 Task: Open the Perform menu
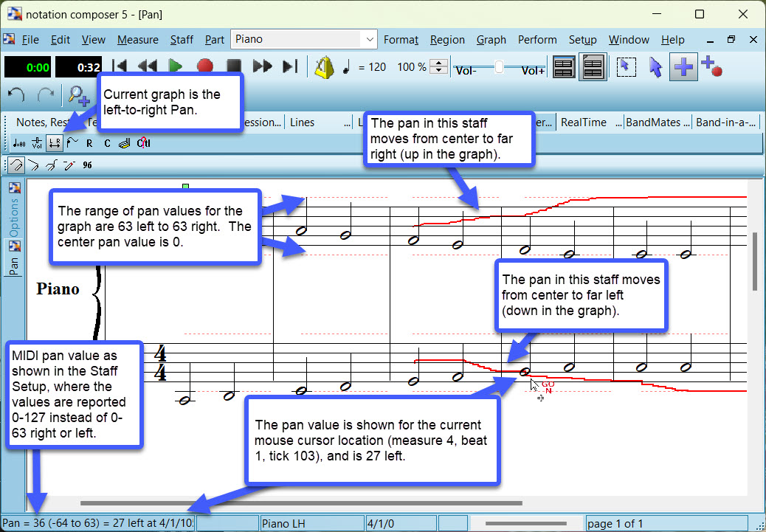(x=537, y=40)
